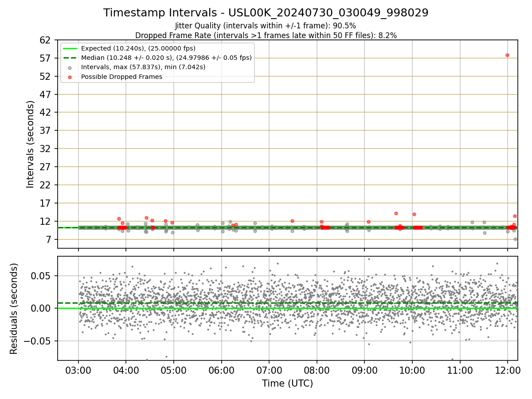Click the 'Intervals (seconds)' y-axis label

30,144
